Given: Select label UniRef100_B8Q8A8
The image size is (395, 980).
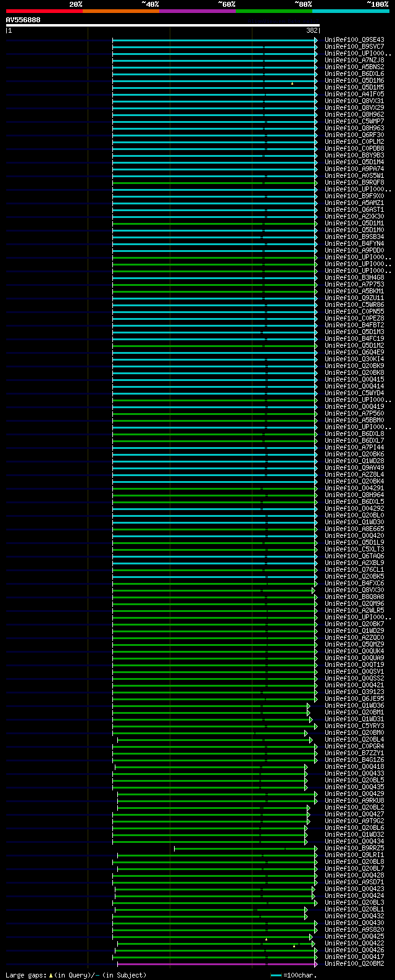Looking at the screenshot, I should point(354,597).
